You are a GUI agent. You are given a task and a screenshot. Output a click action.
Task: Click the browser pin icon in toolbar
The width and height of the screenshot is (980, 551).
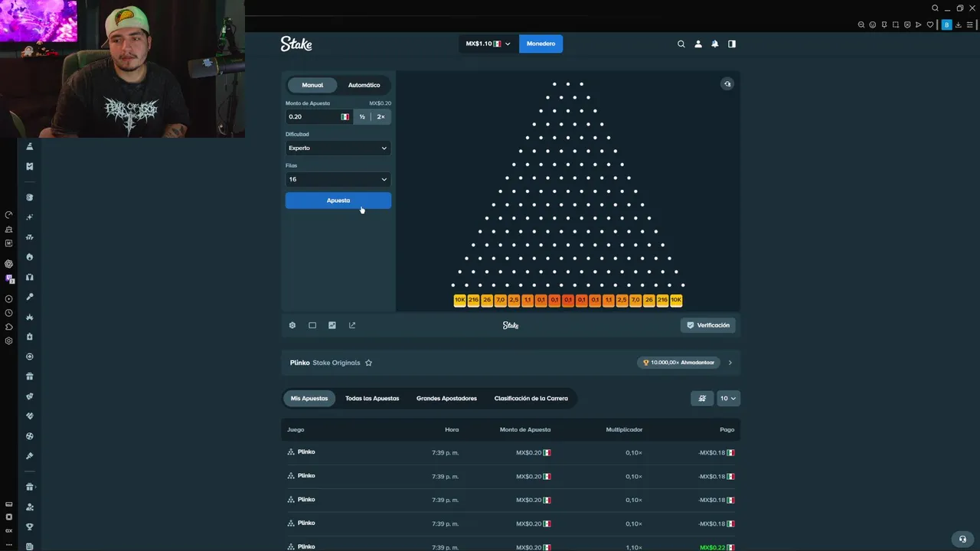coord(884,24)
